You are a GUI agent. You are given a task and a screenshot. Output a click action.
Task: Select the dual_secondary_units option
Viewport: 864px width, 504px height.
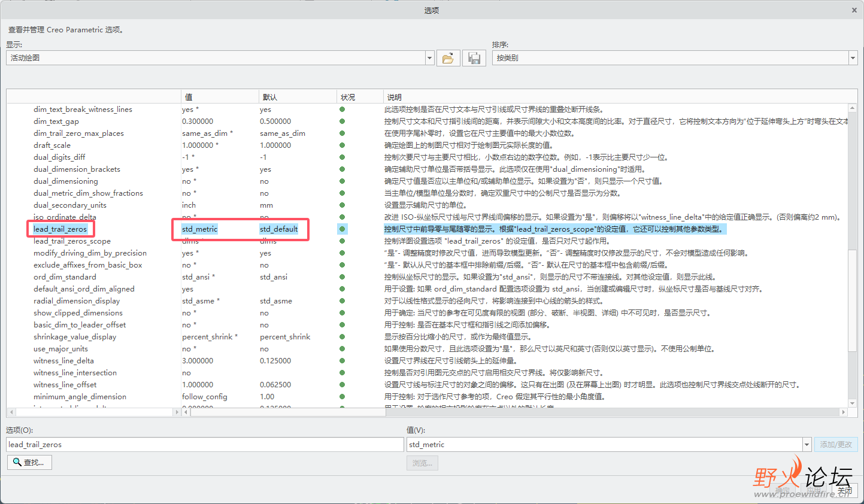pos(70,205)
